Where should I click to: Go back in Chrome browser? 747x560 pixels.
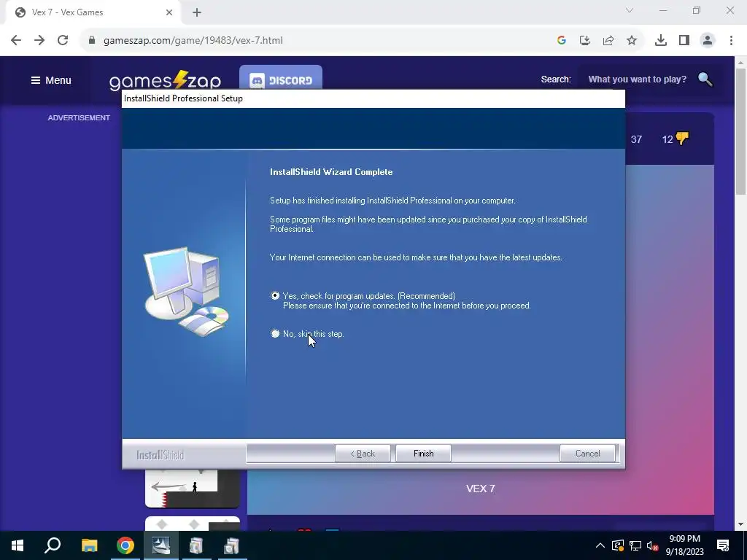pos(16,41)
